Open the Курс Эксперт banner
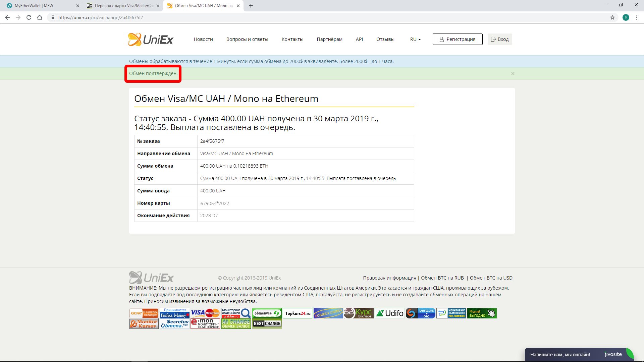This screenshot has width=644, height=362. pos(358,313)
